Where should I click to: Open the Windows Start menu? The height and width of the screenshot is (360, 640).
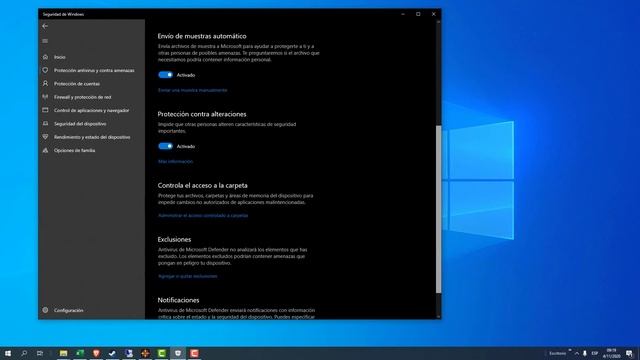click(x=8, y=353)
